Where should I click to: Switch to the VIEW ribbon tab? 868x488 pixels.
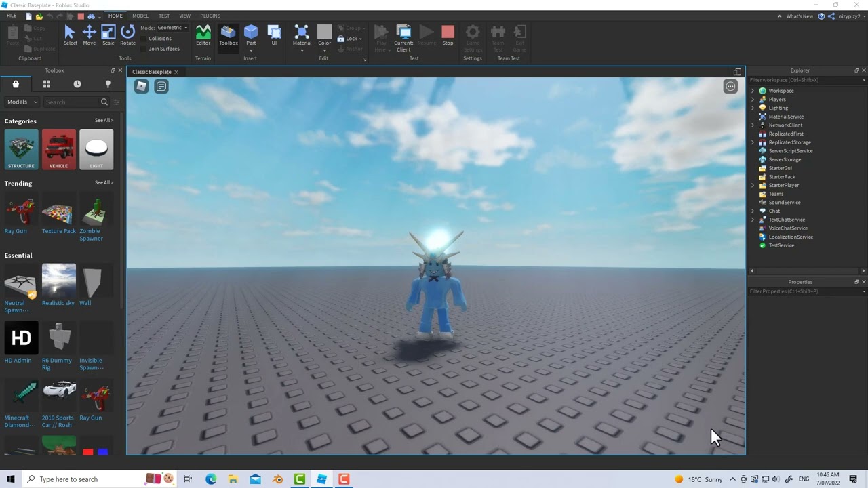pyautogui.click(x=184, y=16)
